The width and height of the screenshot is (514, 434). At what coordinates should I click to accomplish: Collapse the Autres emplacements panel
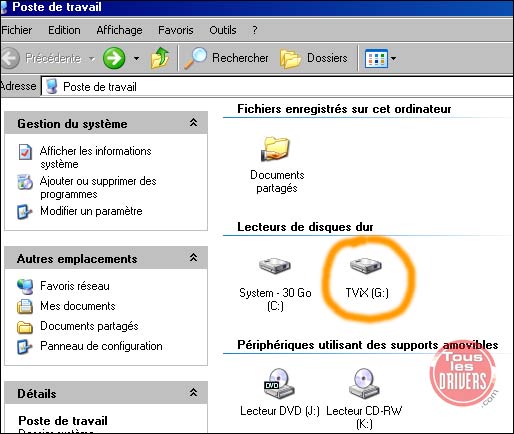click(x=193, y=257)
